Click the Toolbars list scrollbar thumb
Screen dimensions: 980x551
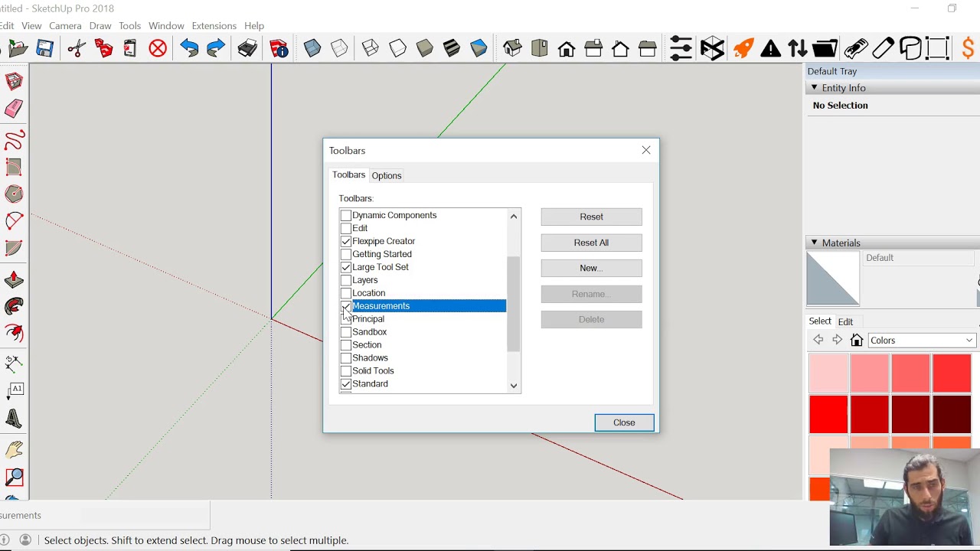[x=514, y=305]
